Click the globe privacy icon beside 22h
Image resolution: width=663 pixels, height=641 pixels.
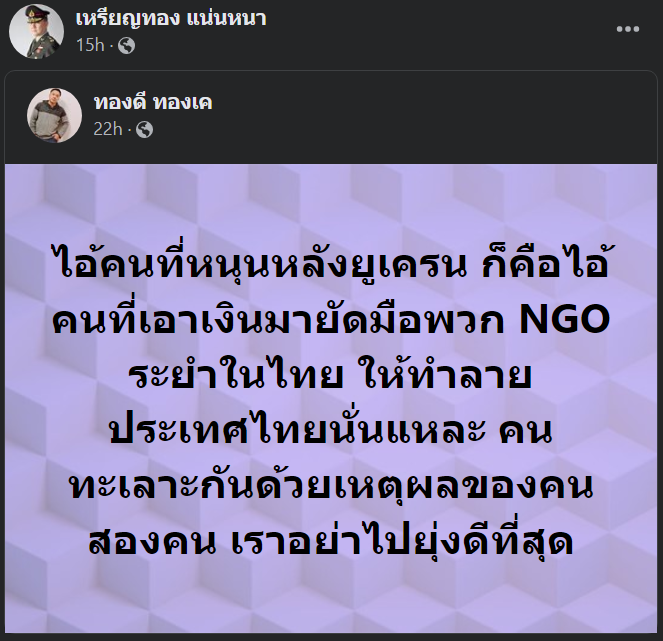tap(144, 129)
